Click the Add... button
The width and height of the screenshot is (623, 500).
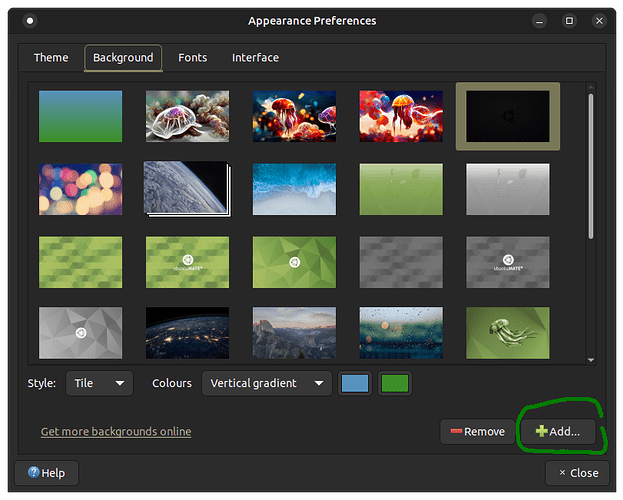point(557,431)
